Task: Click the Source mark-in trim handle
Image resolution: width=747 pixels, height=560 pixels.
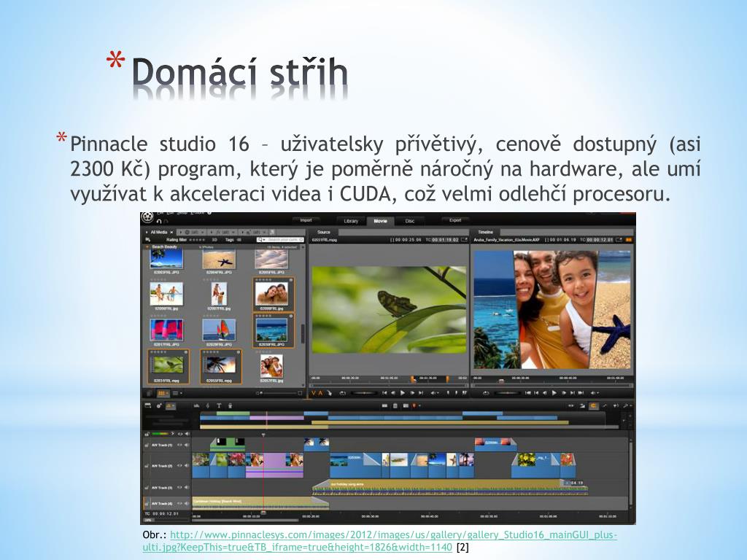Action: click(x=413, y=379)
